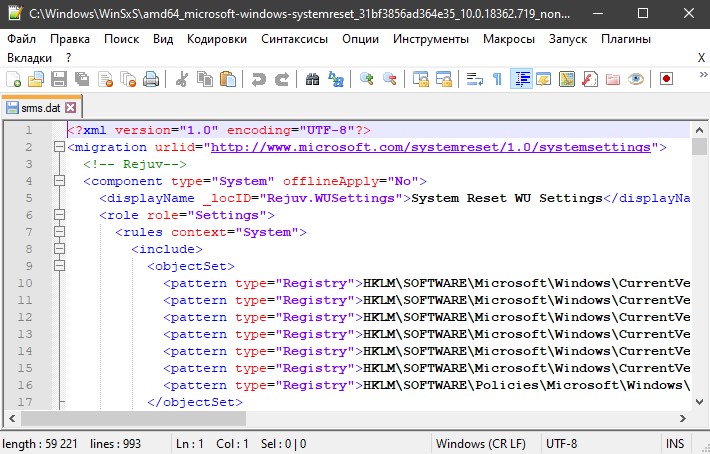Open the Синтаксисы menu
This screenshot has height=454, width=710.
(294, 39)
